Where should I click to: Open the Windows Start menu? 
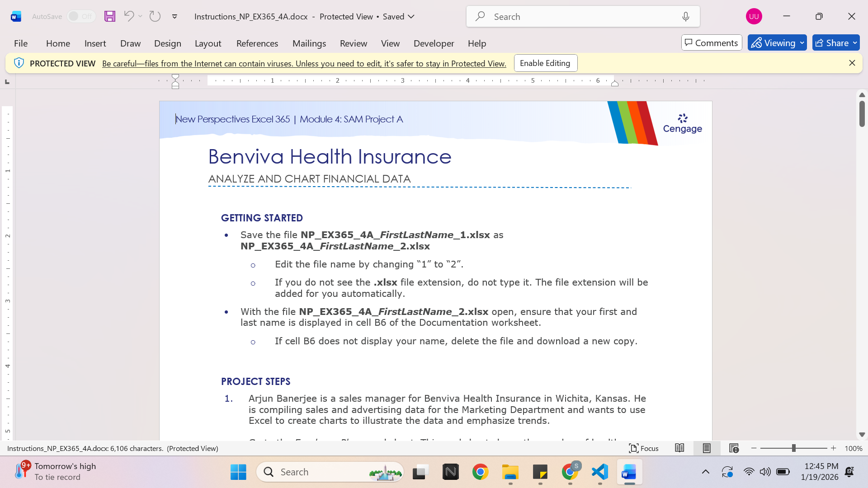pos(238,472)
